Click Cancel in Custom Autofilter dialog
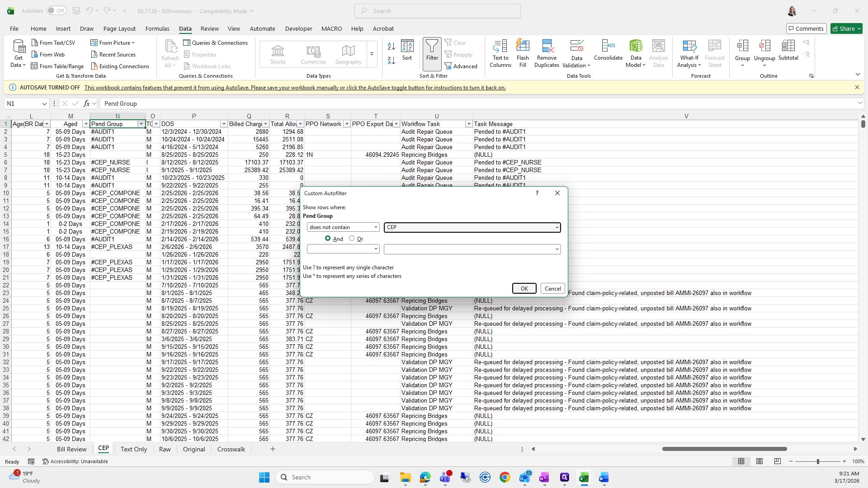Image resolution: width=868 pixels, height=488 pixels. (552, 288)
